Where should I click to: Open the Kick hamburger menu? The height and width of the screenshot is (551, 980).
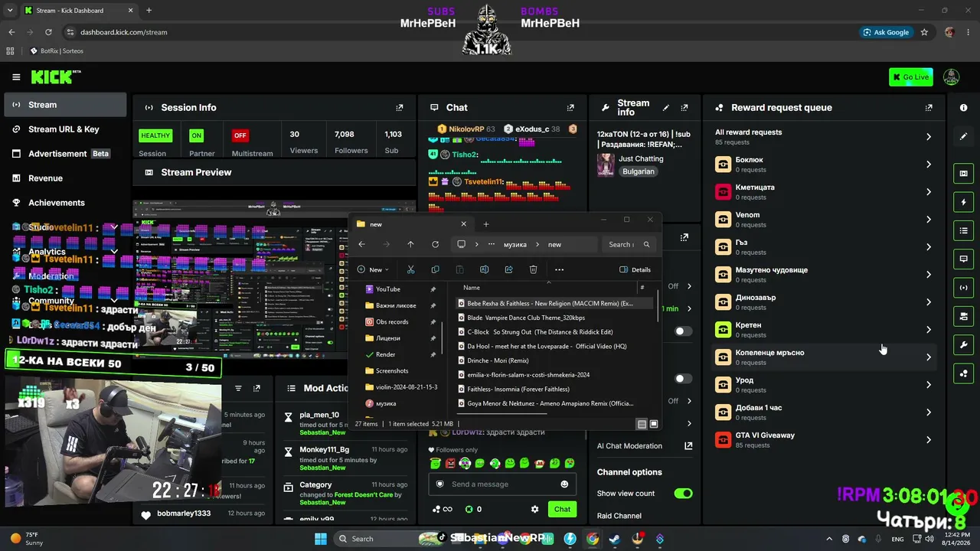coord(16,77)
